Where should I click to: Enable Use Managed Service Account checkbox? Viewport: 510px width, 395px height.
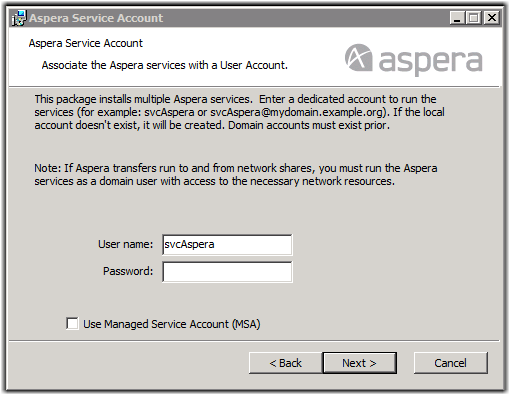point(72,323)
